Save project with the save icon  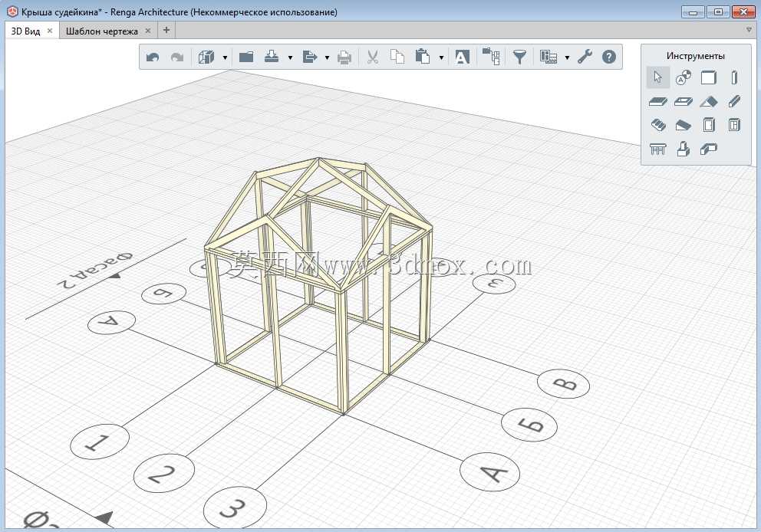[272, 57]
